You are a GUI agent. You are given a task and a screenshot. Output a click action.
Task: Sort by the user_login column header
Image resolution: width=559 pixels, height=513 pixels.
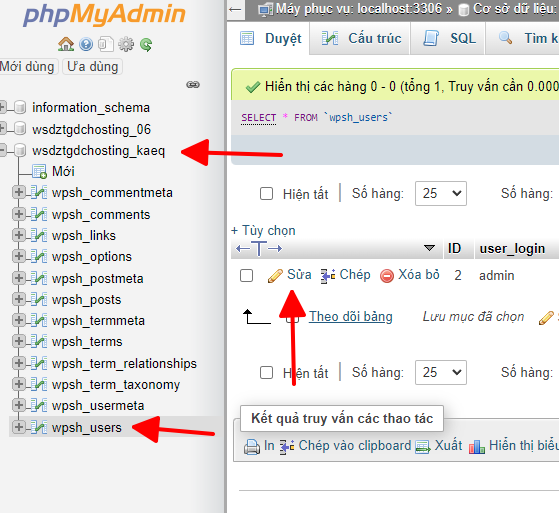(x=512, y=248)
